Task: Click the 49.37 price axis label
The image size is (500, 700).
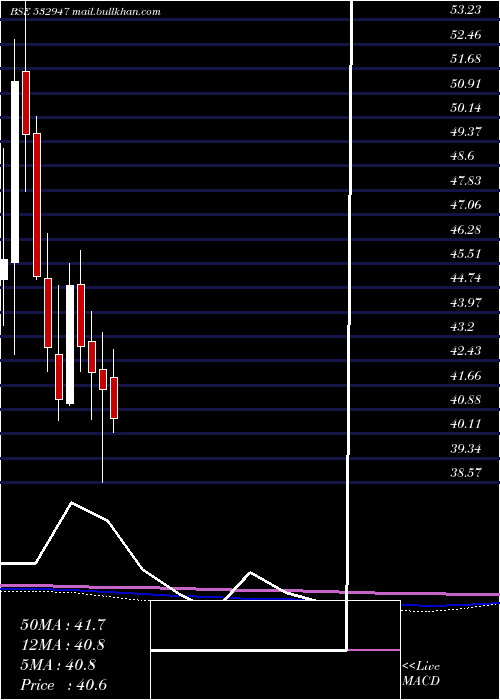Action: 466,132
